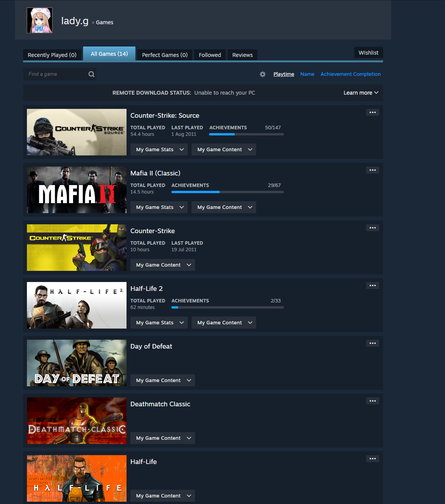Image resolution: width=445 pixels, height=504 pixels.
Task: Expand My Game Stats for Half-Life 2
Action: pyautogui.click(x=159, y=322)
